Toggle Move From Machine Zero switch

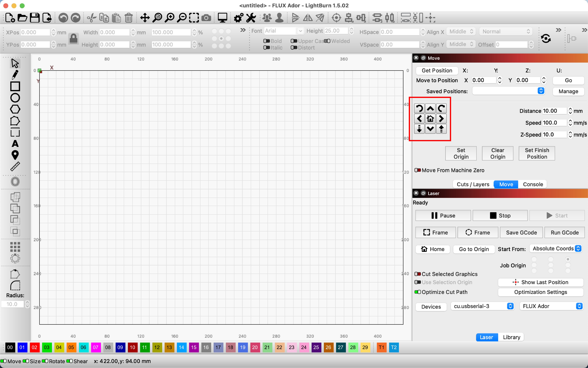pyautogui.click(x=418, y=170)
